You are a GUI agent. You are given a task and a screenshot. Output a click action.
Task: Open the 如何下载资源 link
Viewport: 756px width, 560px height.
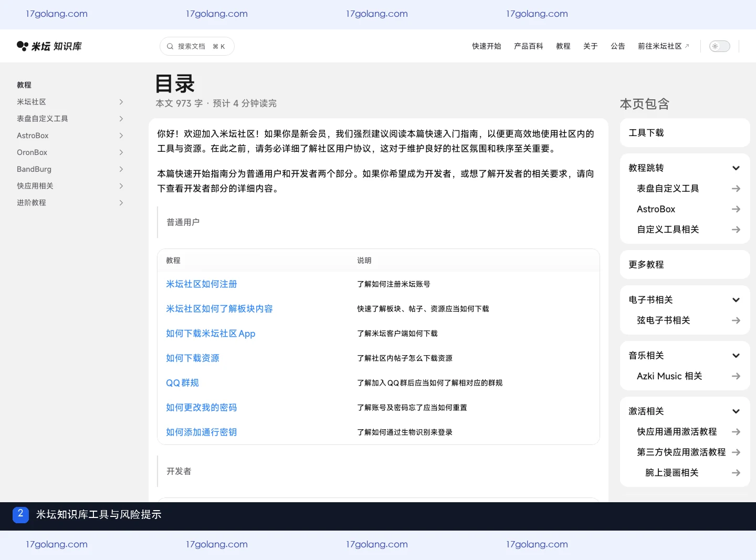[193, 358]
